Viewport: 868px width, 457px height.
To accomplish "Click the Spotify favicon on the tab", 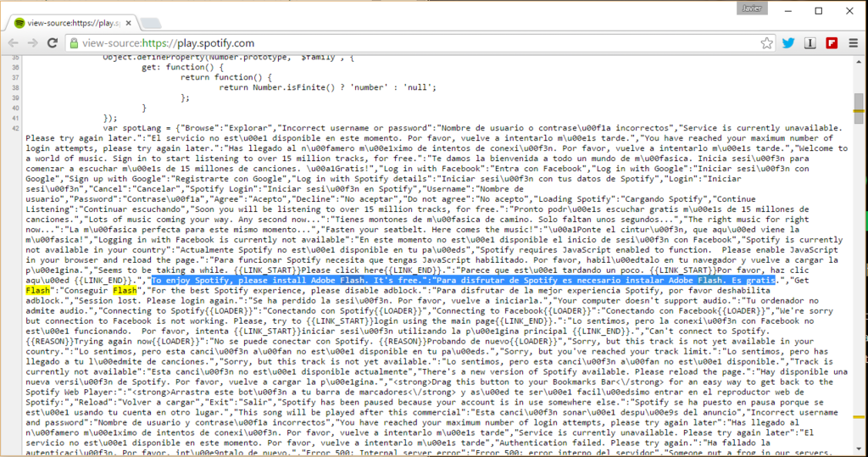I will click(x=20, y=23).
